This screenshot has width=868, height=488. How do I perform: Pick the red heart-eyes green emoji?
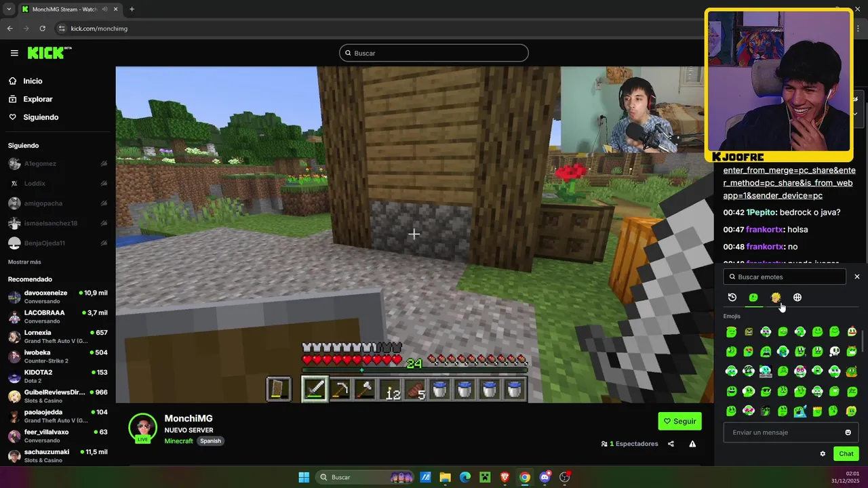pyautogui.click(x=749, y=351)
